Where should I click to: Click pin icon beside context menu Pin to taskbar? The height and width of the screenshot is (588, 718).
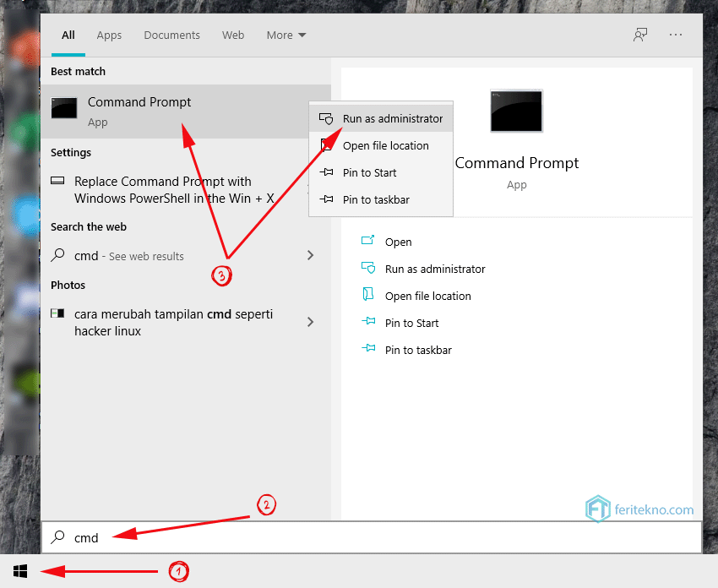[x=326, y=199]
